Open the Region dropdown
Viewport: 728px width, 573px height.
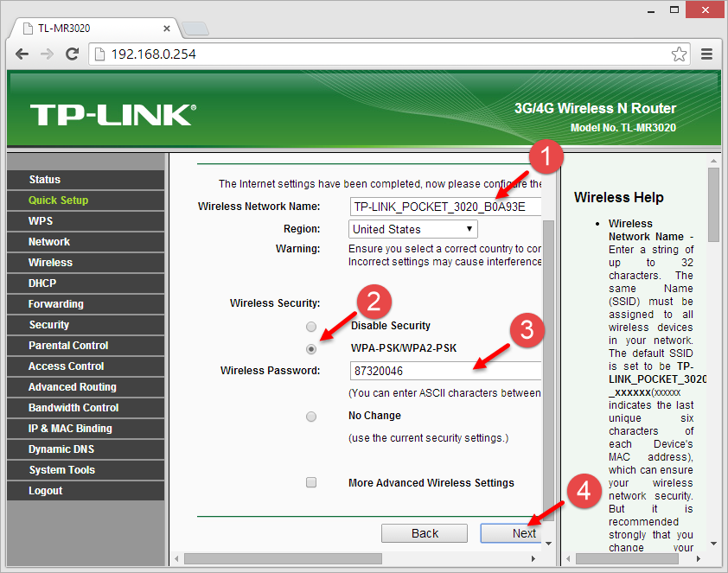pos(412,229)
